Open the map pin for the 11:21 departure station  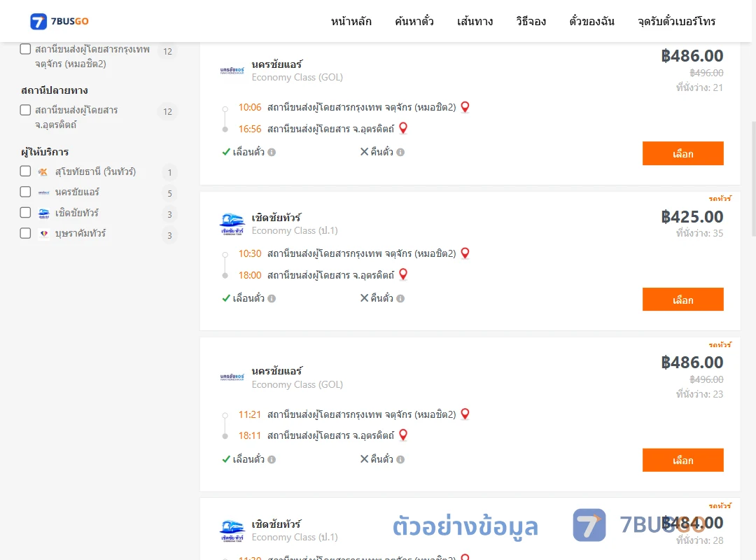pos(465,414)
